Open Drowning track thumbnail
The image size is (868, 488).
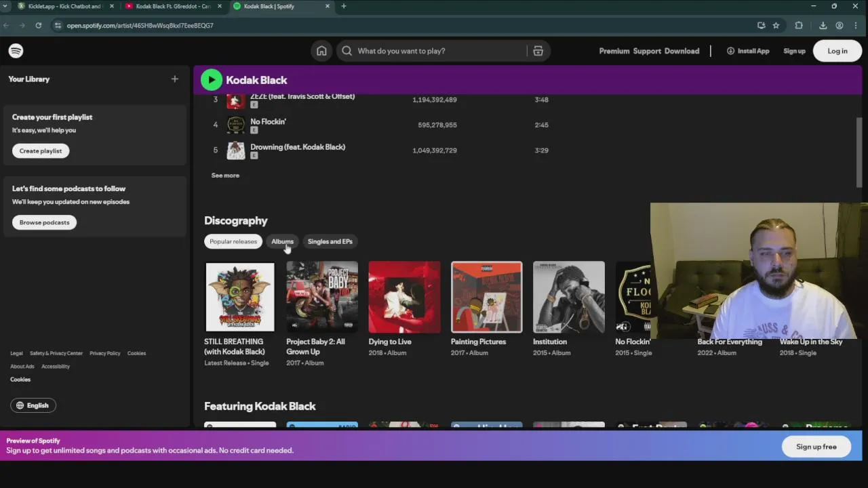pyautogui.click(x=235, y=150)
